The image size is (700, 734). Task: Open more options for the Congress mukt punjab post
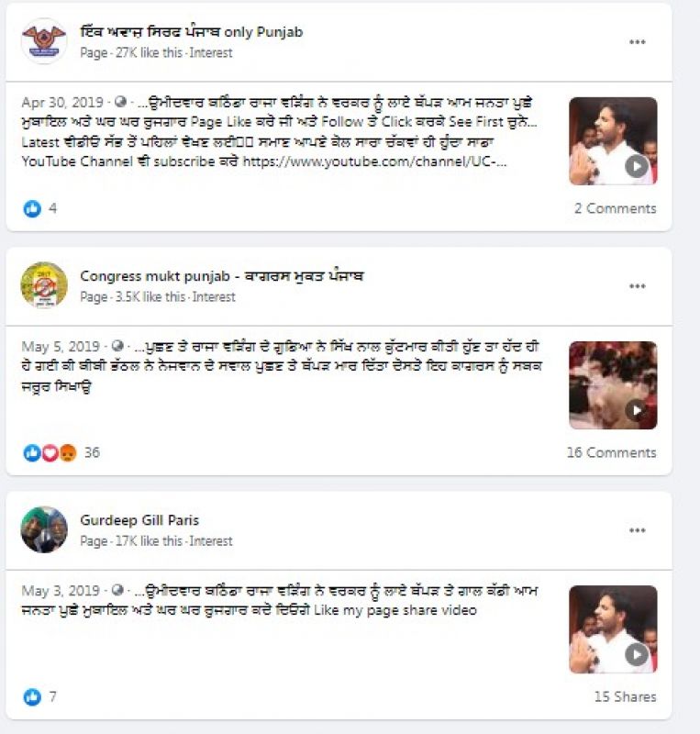[x=638, y=286]
